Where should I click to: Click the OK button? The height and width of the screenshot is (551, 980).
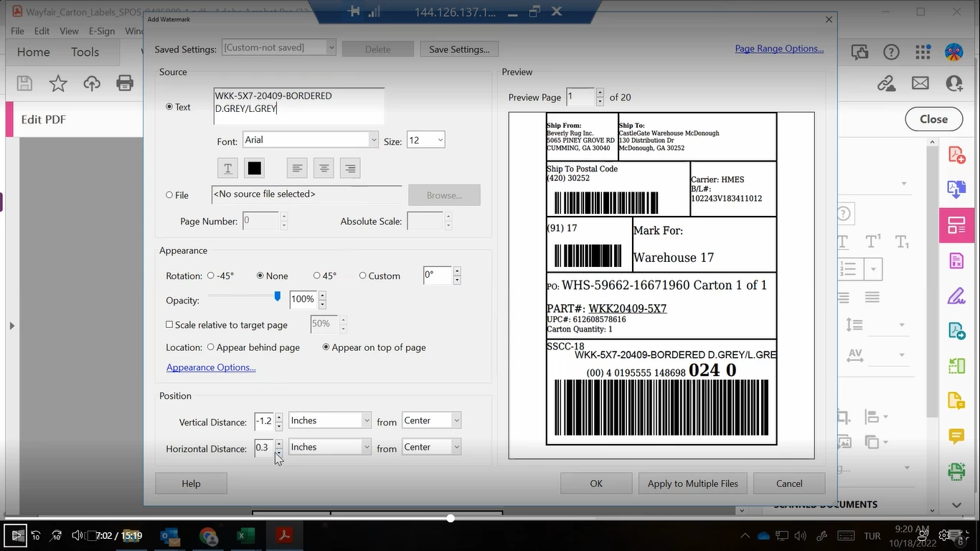click(596, 484)
